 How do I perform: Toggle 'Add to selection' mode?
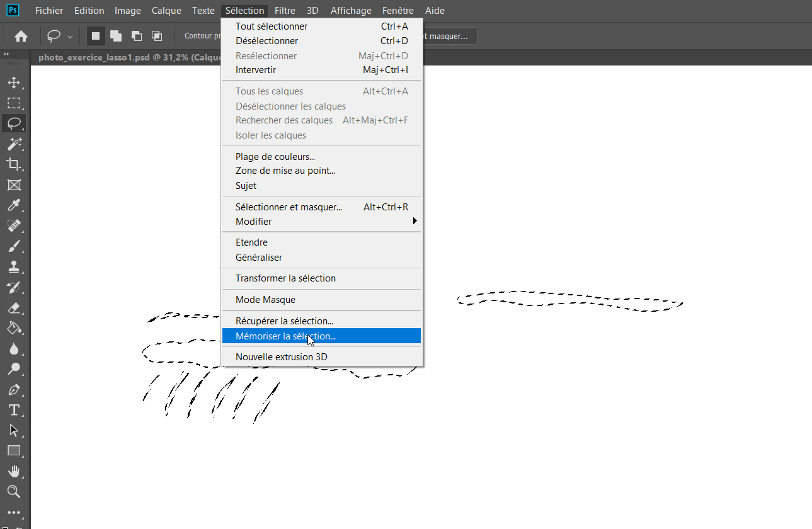pyautogui.click(x=116, y=36)
